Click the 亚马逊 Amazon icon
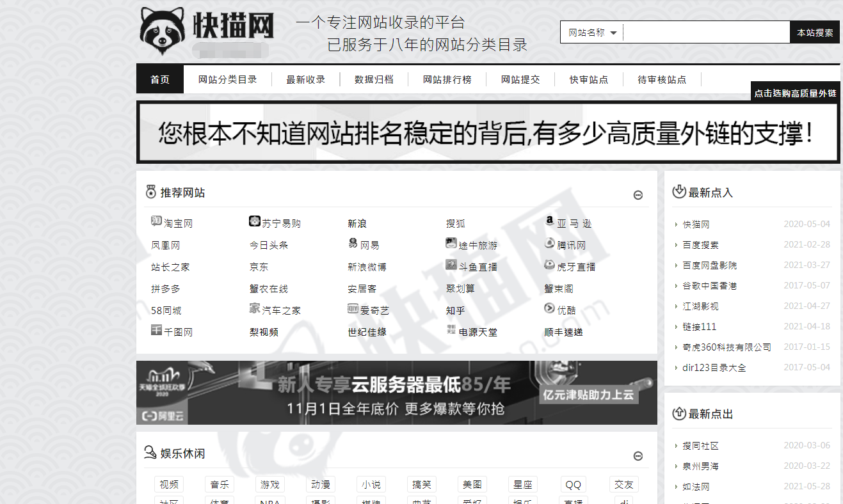The width and height of the screenshot is (843, 504). coord(549,221)
